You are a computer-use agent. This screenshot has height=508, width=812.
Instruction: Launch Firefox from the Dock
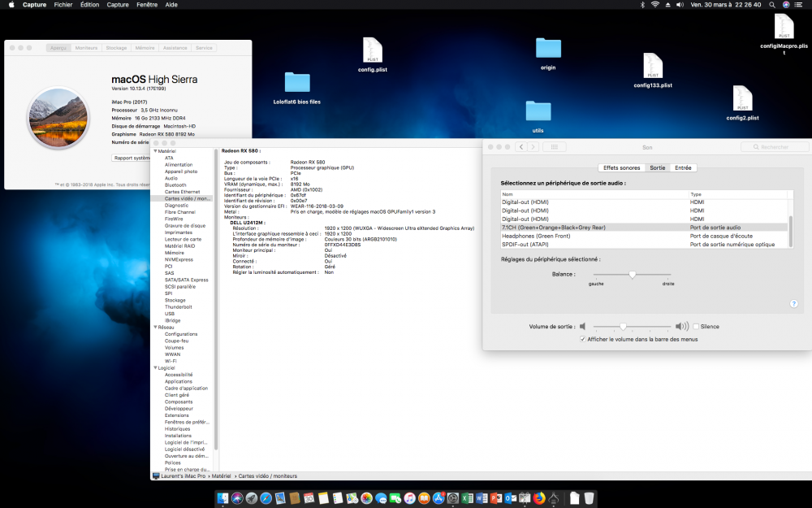539,498
